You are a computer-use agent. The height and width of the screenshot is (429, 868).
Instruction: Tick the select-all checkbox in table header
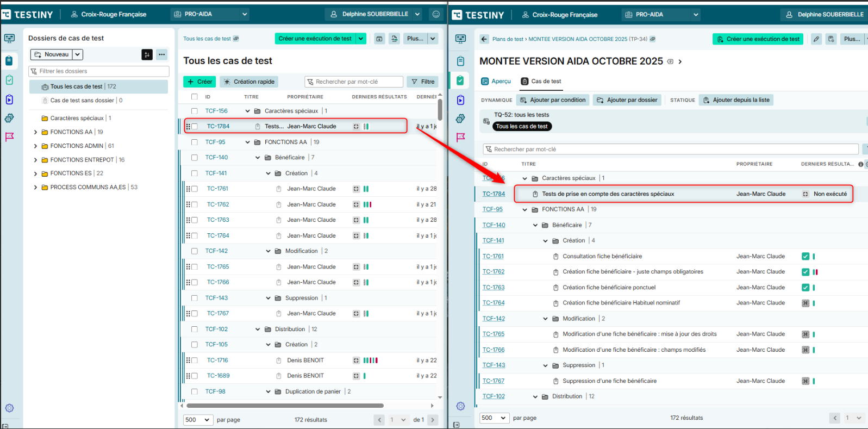point(194,97)
